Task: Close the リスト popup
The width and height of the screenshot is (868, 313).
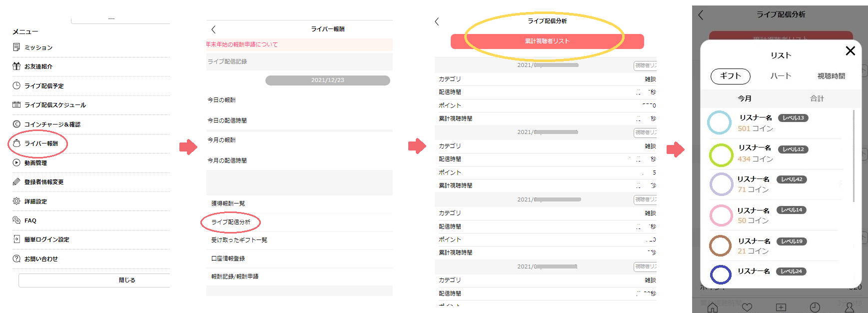Action: (x=850, y=50)
